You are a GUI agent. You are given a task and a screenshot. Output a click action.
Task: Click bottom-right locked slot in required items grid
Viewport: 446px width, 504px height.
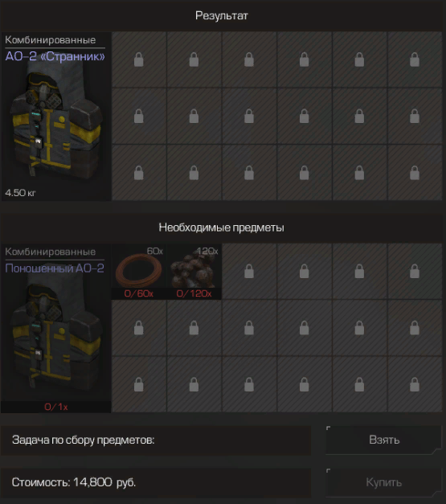415,384
